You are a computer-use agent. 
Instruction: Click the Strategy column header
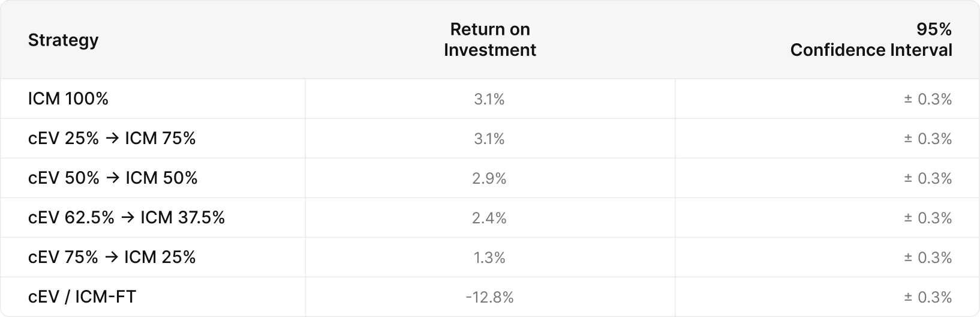pos(63,40)
